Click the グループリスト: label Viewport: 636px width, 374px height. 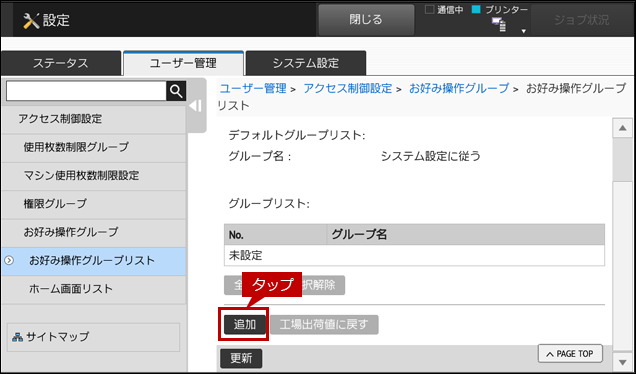click(269, 204)
